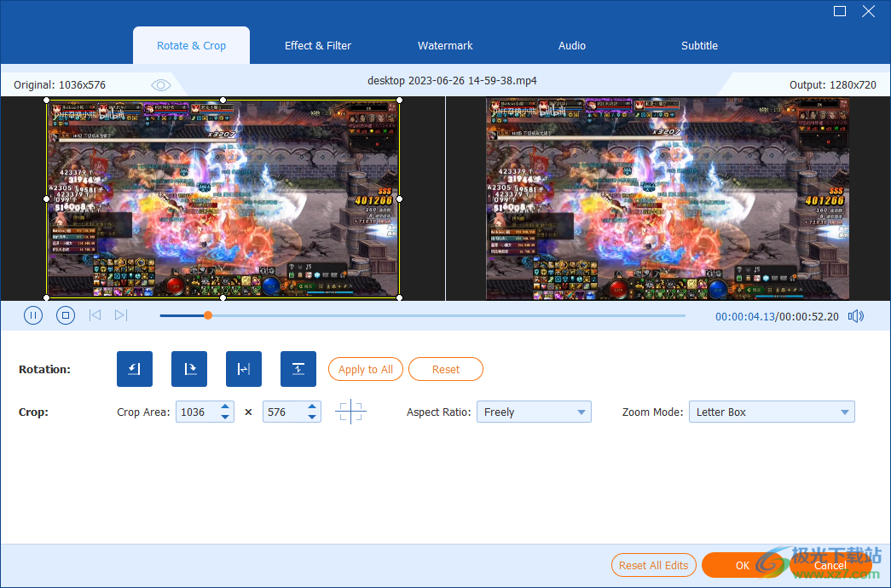Open the Aspect Ratio dropdown
Screen dimensions: 891x588
pos(534,412)
